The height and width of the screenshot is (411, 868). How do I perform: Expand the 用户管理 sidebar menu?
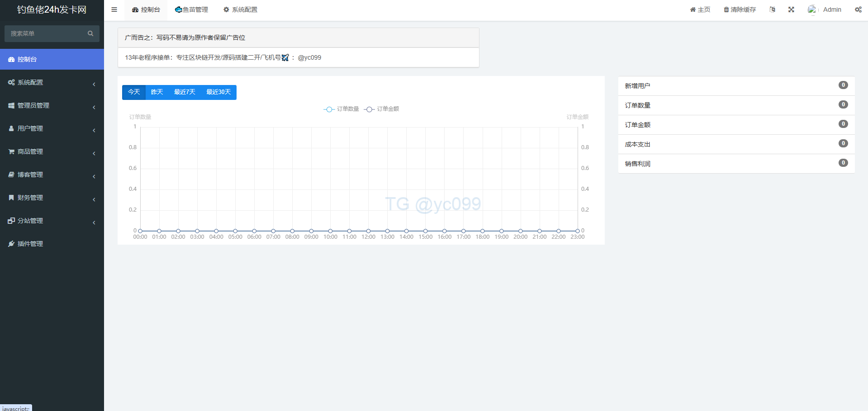coord(52,129)
